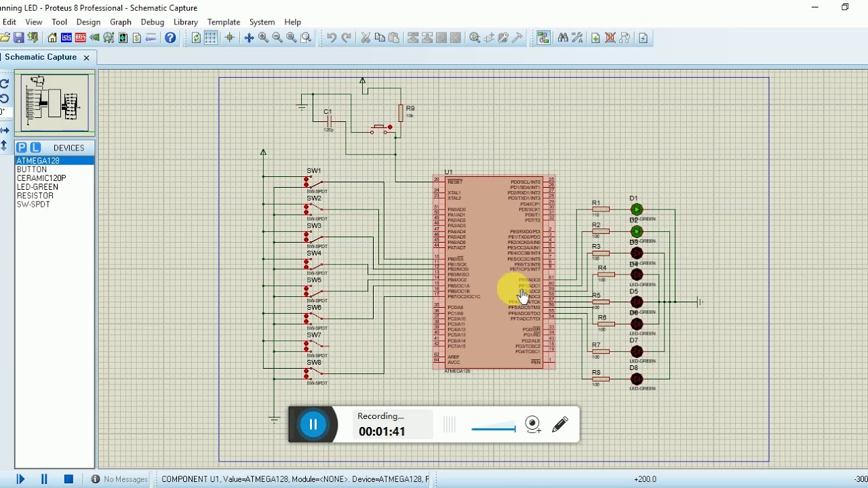
Task: Click the ATMEGA128 U1 chip
Action: (494, 272)
